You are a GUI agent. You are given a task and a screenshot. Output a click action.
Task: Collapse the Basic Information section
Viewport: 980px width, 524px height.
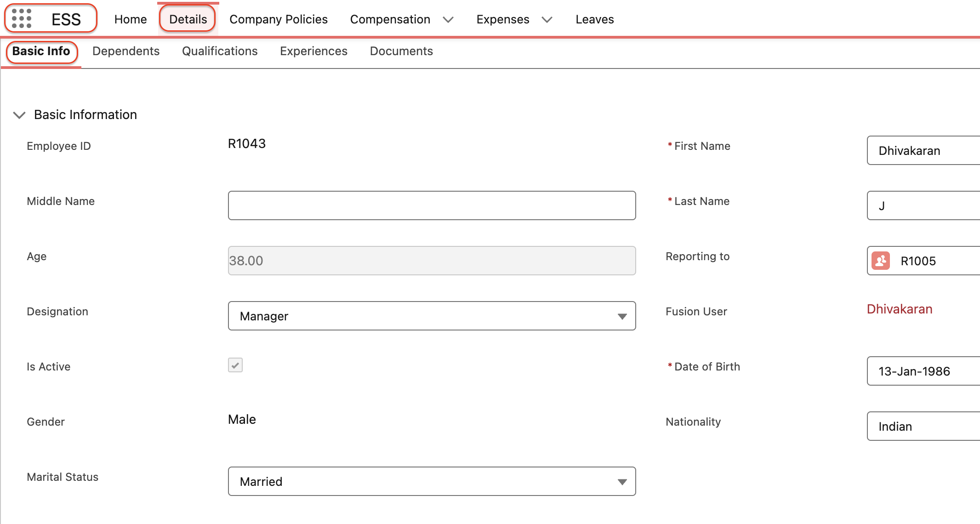19,115
